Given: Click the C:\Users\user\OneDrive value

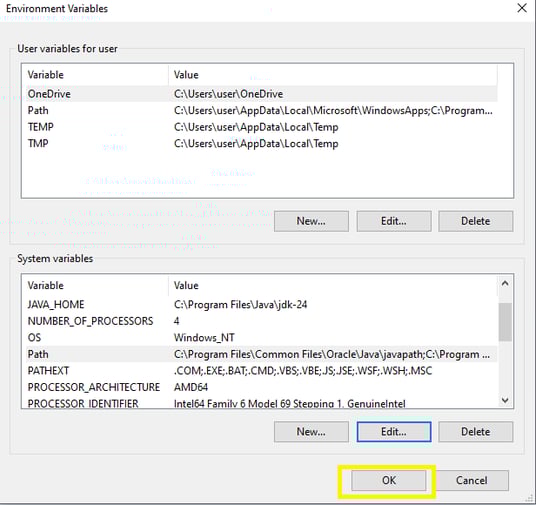Looking at the screenshot, I should [x=228, y=94].
